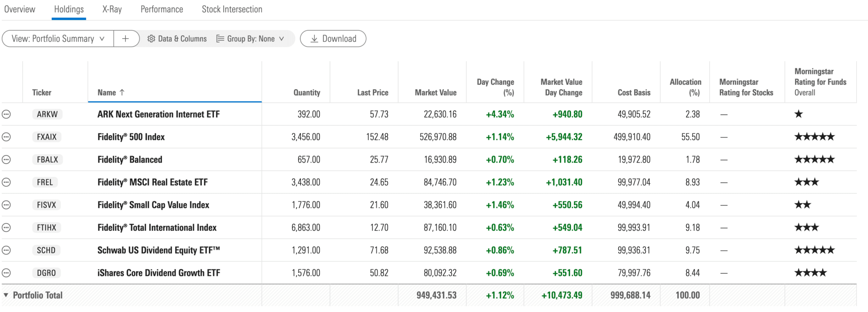Screen dimensions: 868x312
Task: Click total day change +10,473.49
Action: (562, 295)
